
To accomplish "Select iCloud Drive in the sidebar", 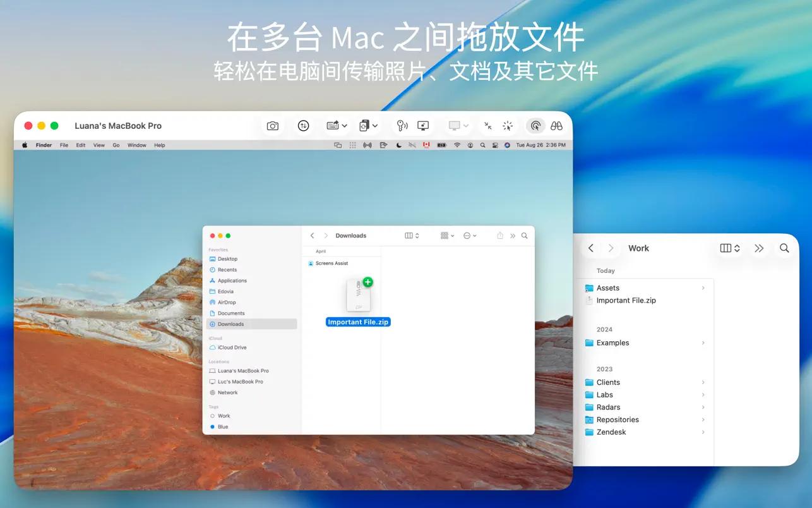I will pos(232,348).
